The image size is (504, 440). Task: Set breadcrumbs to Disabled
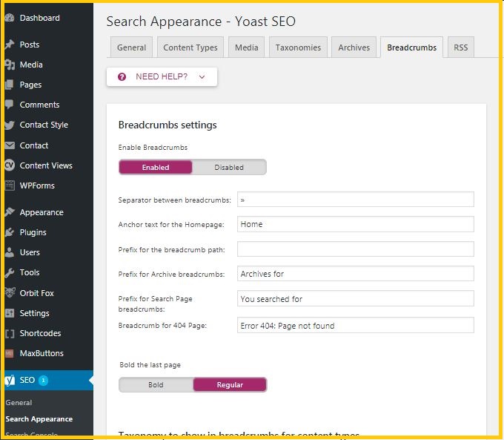coord(229,168)
